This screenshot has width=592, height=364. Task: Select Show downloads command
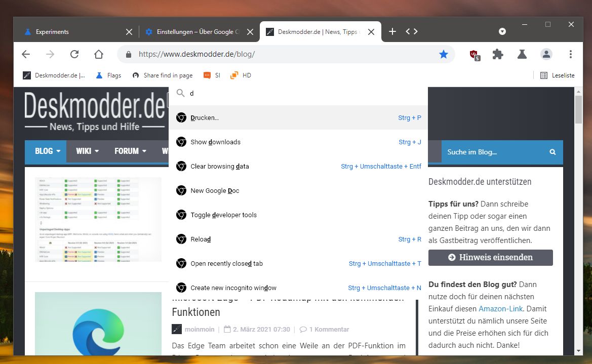[298, 142]
